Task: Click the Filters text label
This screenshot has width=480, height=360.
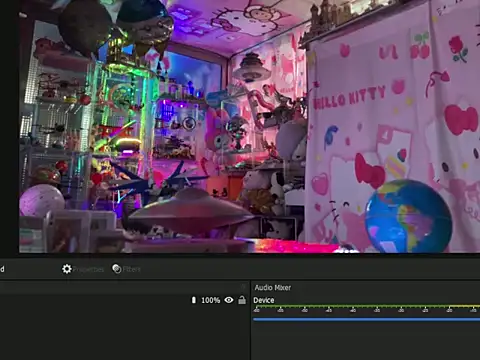Action: 132,269
